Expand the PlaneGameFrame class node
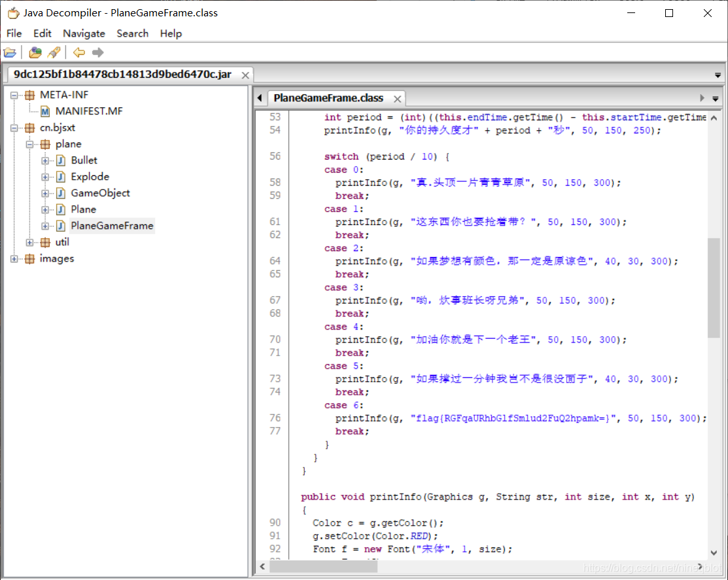 (45, 226)
